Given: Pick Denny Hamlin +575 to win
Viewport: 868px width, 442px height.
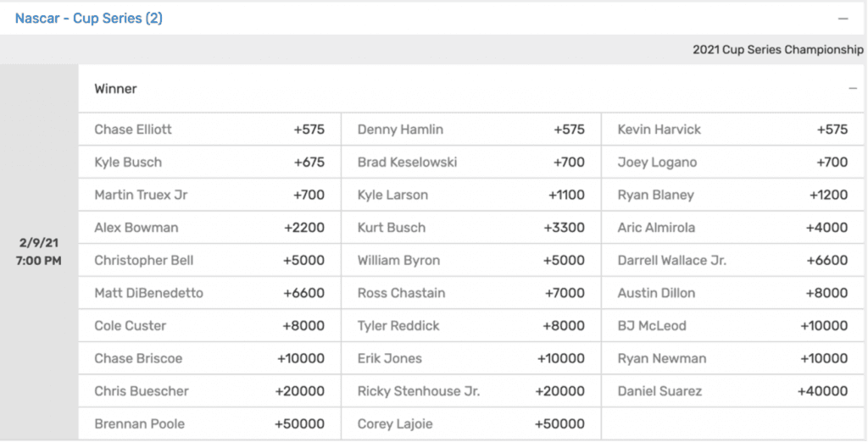Looking at the screenshot, I should [470, 130].
